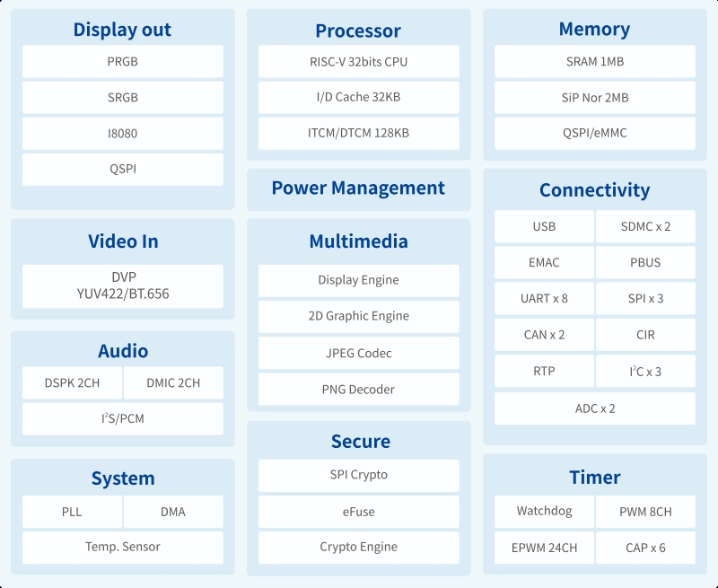Viewport: 718px width, 588px height.
Task: Click the QSPI/eMMC memory block
Action: [x=595, y=133]
